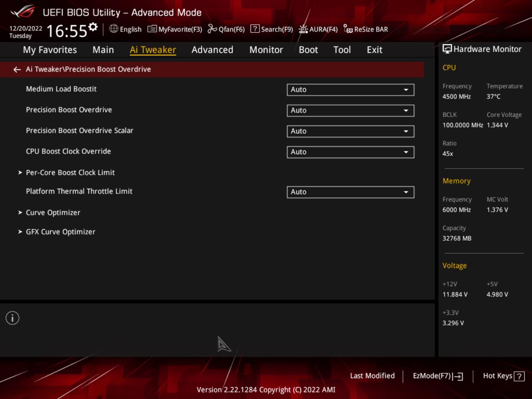Click the Memory frequency value 6000 MHz

click(457, 210)
